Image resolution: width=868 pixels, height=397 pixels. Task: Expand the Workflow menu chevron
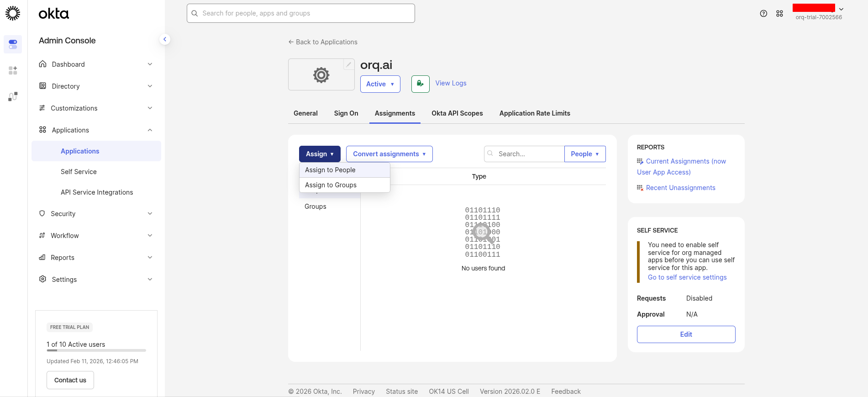coord(150,235)
